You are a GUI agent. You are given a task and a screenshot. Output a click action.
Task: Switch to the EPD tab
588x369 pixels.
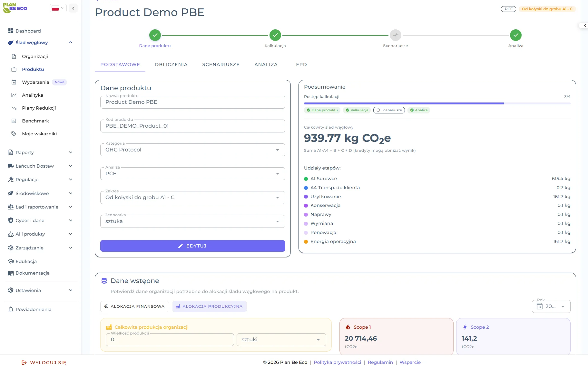tap(301, 64)
